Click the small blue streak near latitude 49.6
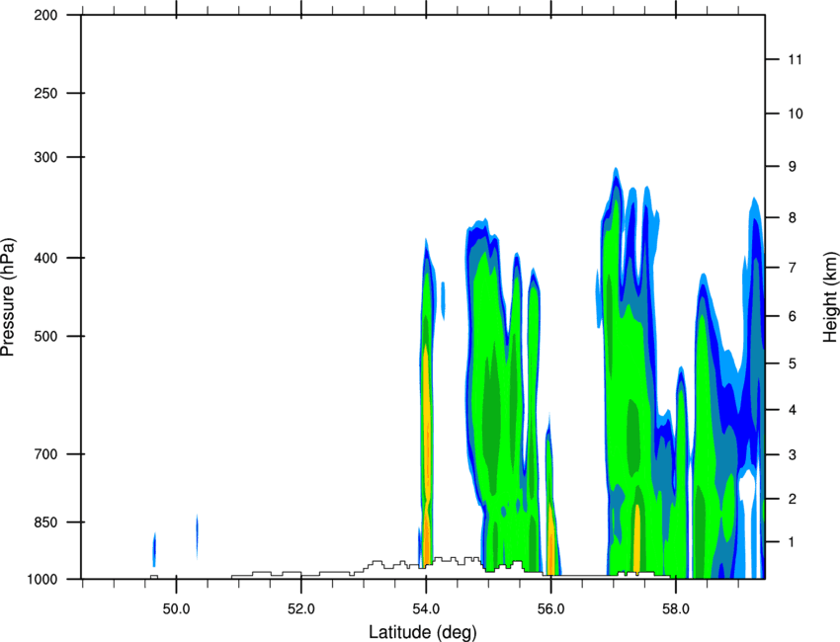Viewport: 840px width, 642px height. pyautogui.click(x=154, y=549)
